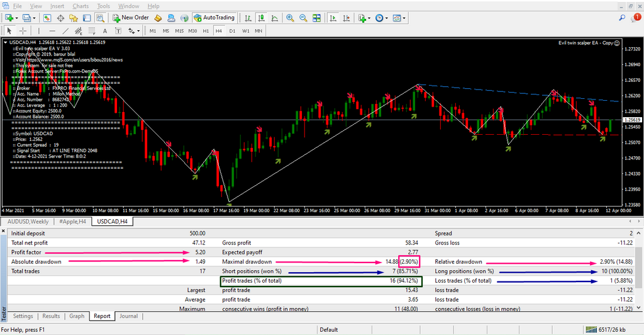Screen dimensions: 644x335
Task: Click the Indicators list icon
Action: 362,18
